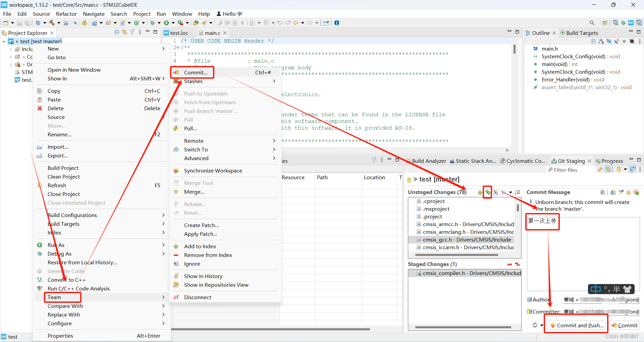Screen dimensions: 644x342
Task: Select Commit... in Team submenu
Action: point(225,72)
